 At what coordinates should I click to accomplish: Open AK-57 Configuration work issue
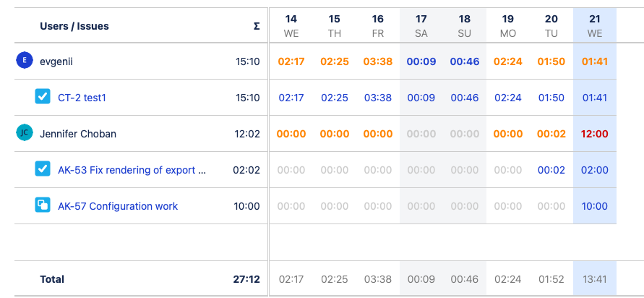tap(118, 206)
